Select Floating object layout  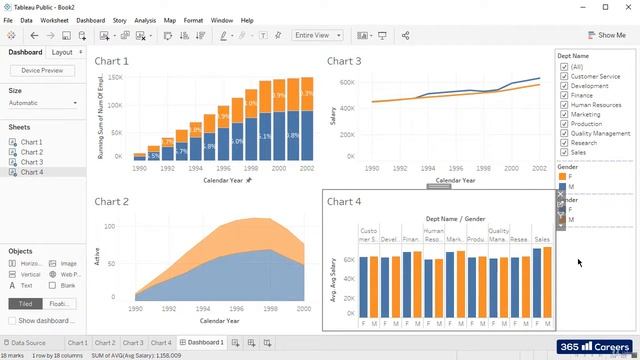(x=59, y=304)
